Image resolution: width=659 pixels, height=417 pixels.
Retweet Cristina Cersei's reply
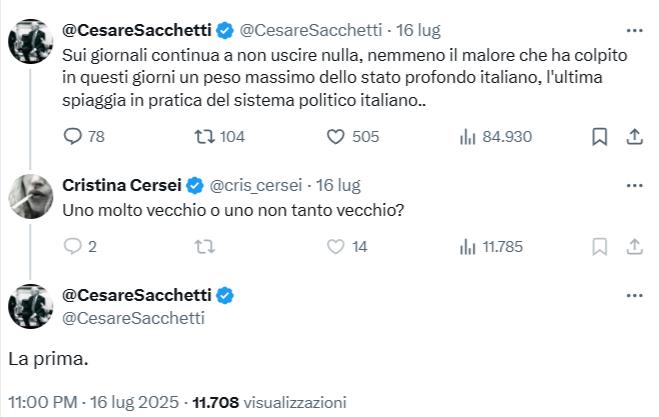(x=205, y=246)
